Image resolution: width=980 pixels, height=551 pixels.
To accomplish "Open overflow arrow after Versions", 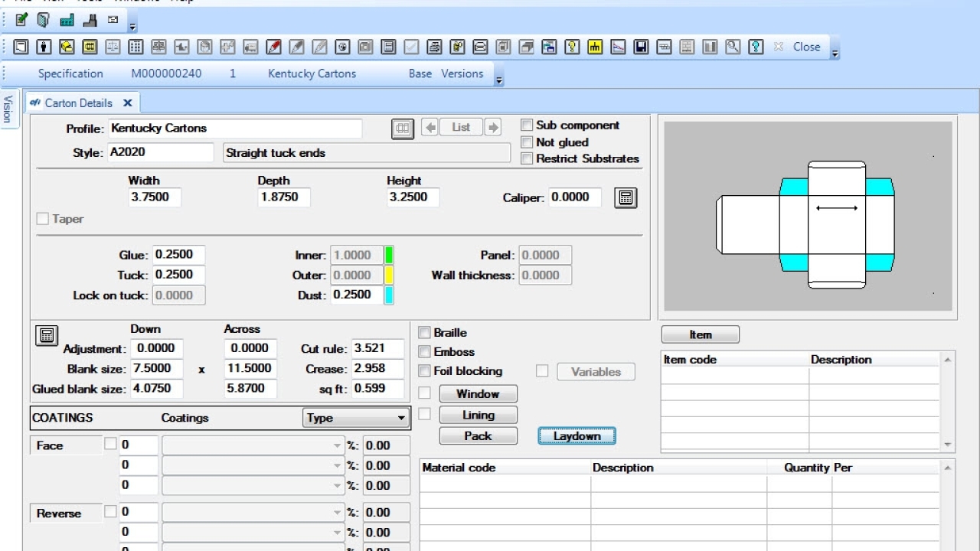I will click(499, 79).
